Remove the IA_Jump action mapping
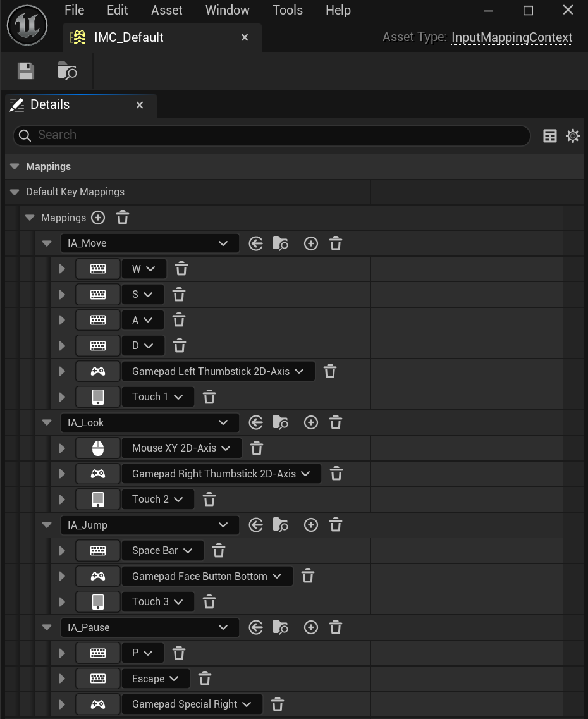 coord(336,525)
